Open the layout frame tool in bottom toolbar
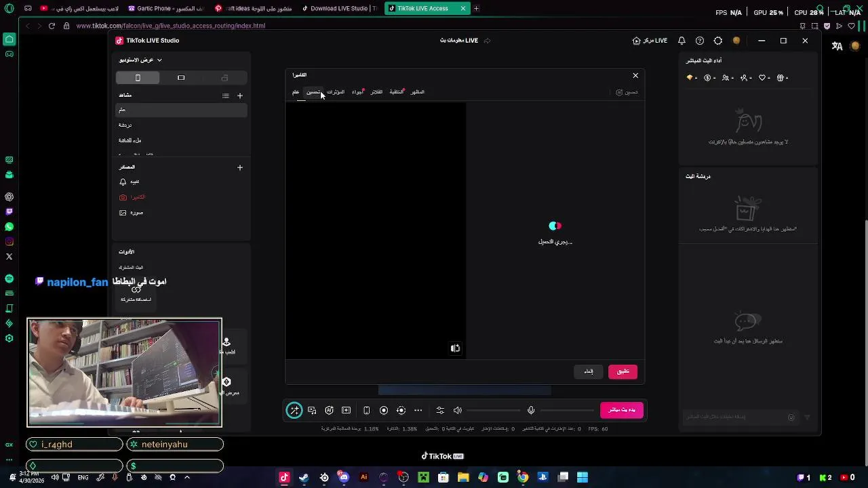Image resolution: width=868 pixels, height=488 pixels. pos(347,410)
